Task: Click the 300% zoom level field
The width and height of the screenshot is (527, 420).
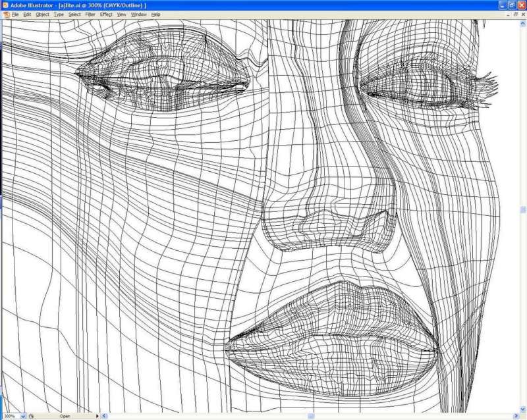Action: point(10,416)
